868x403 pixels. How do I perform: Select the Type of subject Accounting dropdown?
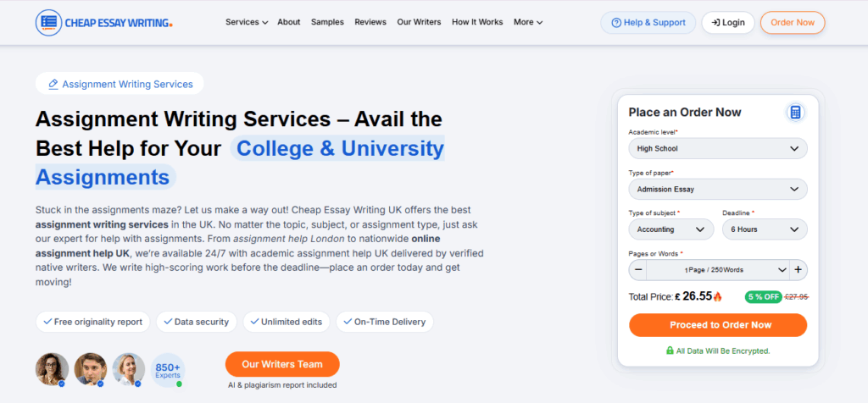[670, 229]
